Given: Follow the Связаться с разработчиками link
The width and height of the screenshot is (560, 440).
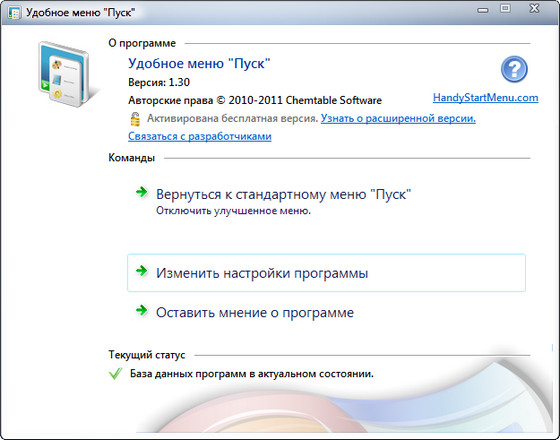Looking at the screenshot, I should [x=200, y=136].
